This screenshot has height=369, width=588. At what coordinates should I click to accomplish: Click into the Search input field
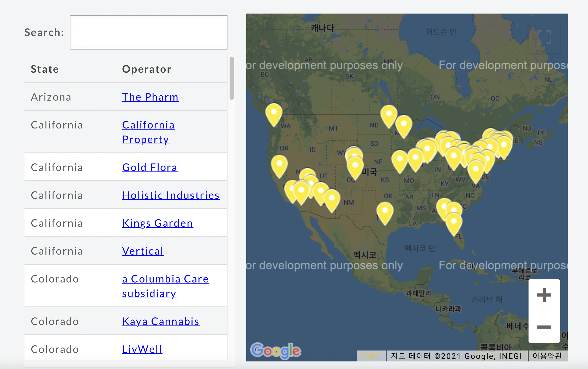pos(148,32)
